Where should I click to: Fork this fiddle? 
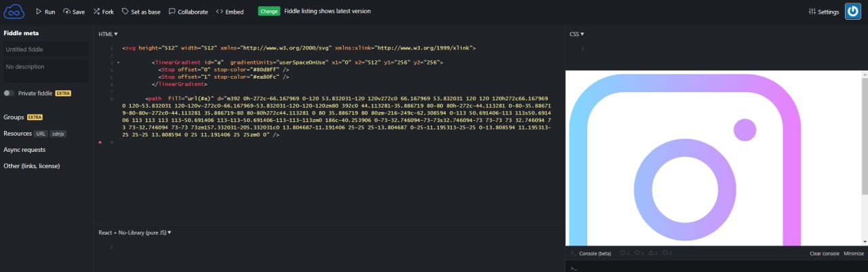pos(103,12)
